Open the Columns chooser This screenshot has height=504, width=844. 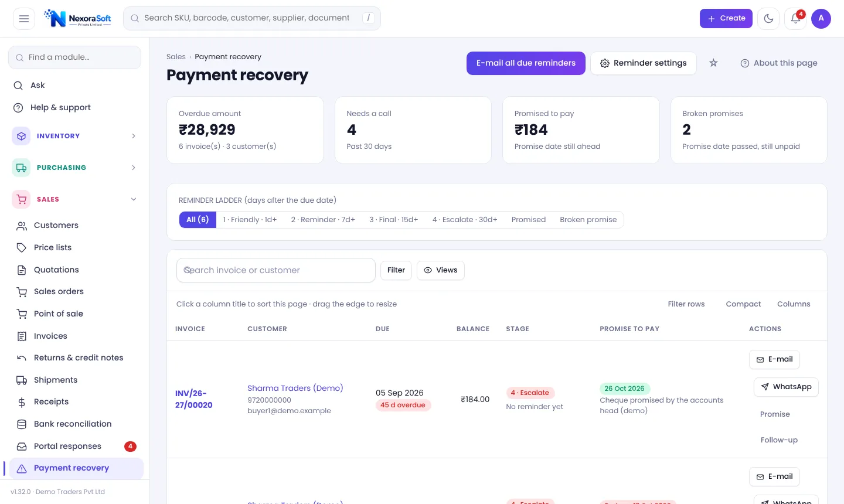(x=794, y=304)
